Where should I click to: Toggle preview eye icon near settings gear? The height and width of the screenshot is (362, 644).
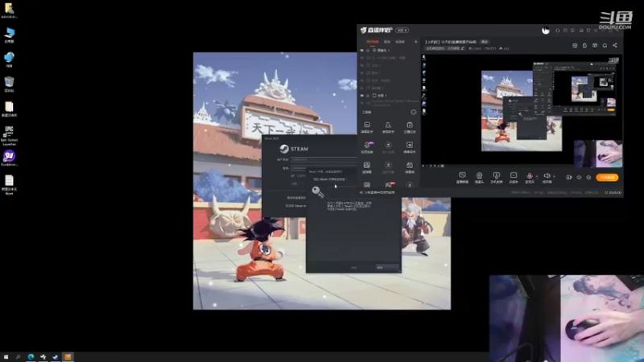(x=579, y=177)
